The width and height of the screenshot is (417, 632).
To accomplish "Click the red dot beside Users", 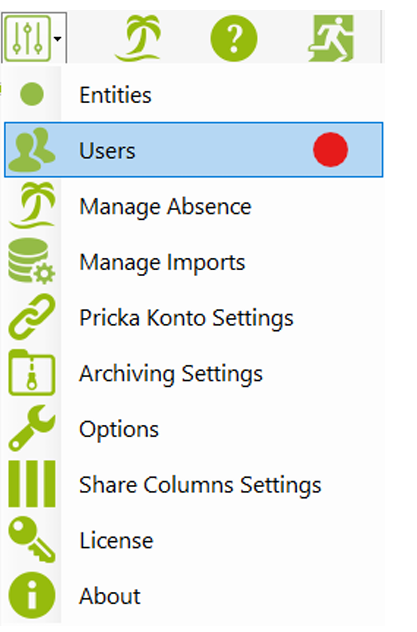I will point(330,150).
